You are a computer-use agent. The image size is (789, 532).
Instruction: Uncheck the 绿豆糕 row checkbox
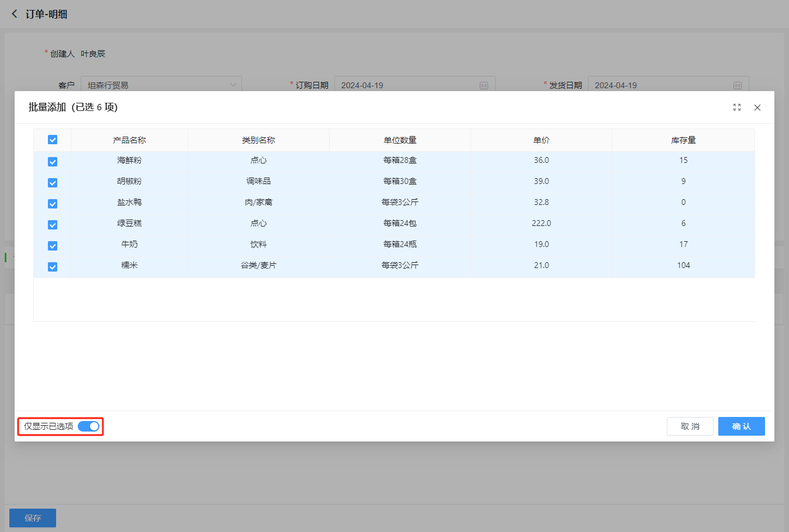pos(53,225)
